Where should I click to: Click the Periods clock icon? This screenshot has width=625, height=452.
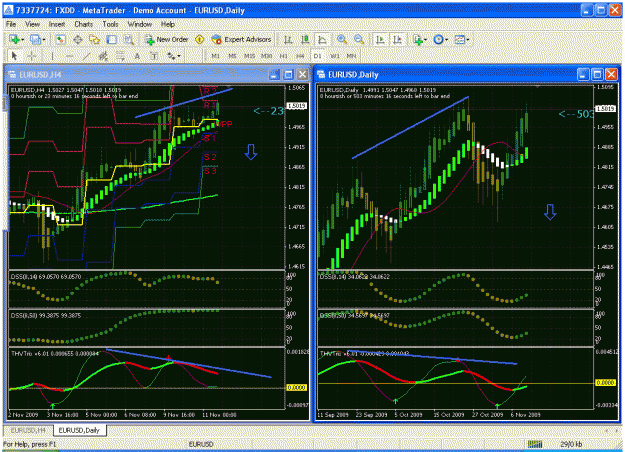(438, 39)
